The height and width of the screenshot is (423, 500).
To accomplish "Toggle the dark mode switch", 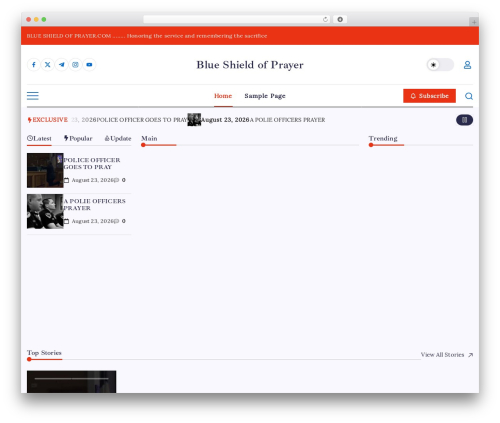I will (x=440, y=65).
